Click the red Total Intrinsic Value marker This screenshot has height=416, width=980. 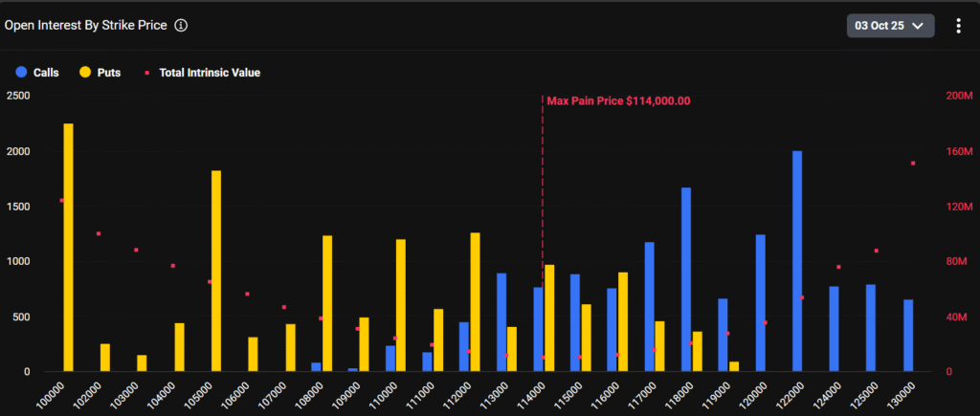click(146, 72)
